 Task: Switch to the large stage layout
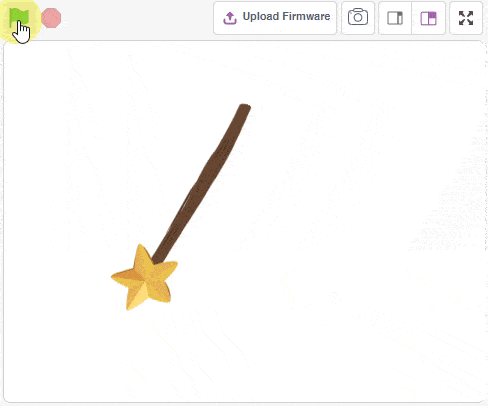pos(428,18)
